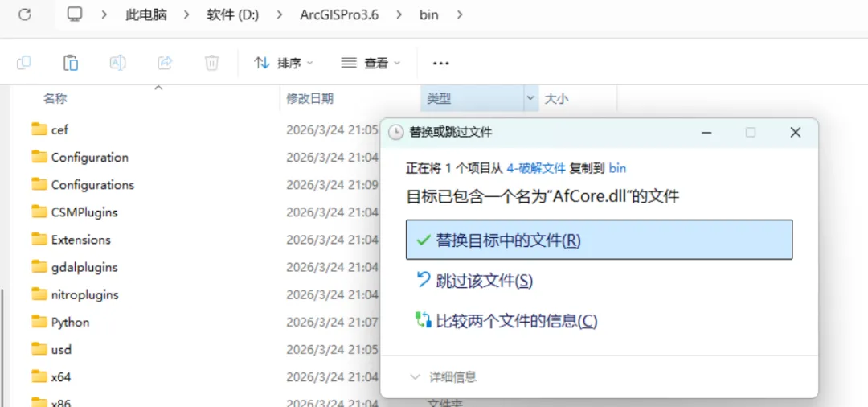Click the Configuration folder icon

pos(39,158)
